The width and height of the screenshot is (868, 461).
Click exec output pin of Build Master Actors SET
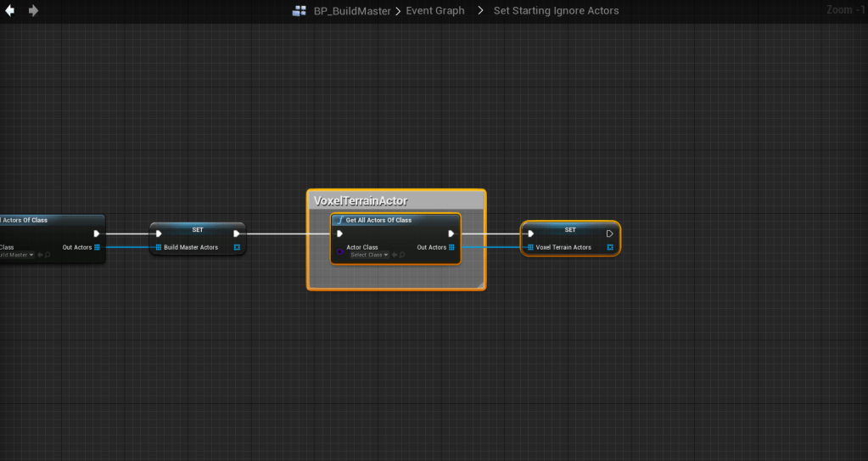[237, 233]
